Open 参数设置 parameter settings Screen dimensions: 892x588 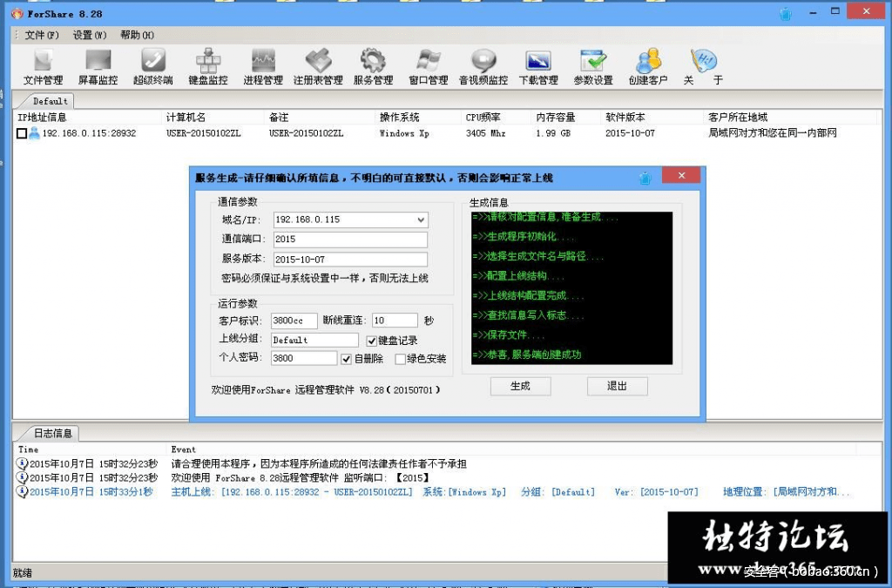593,65
